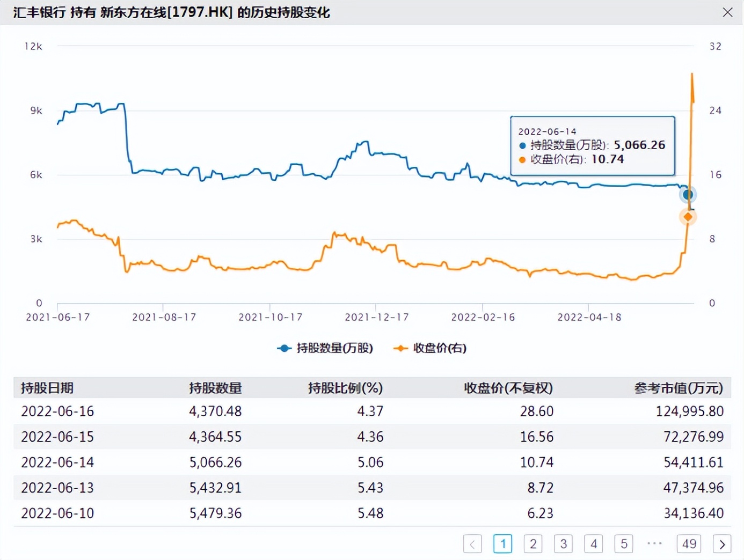
Task: Click holdings value 5,432.91
Action: (215, 488)
